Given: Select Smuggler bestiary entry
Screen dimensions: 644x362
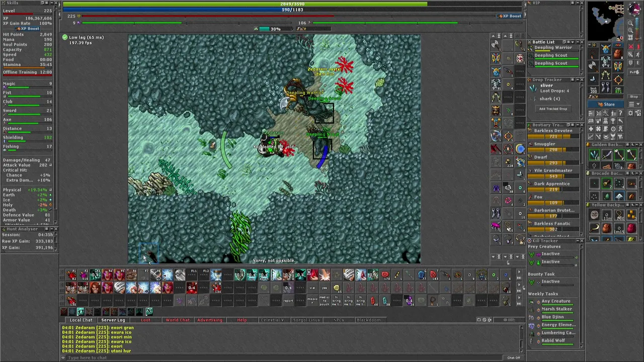Looking at the screenshot, I should (553, 146).
